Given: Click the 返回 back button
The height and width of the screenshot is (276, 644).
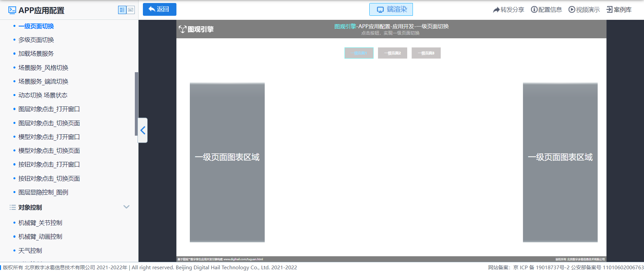Looking at the screenshot, I should coord(159,9).
